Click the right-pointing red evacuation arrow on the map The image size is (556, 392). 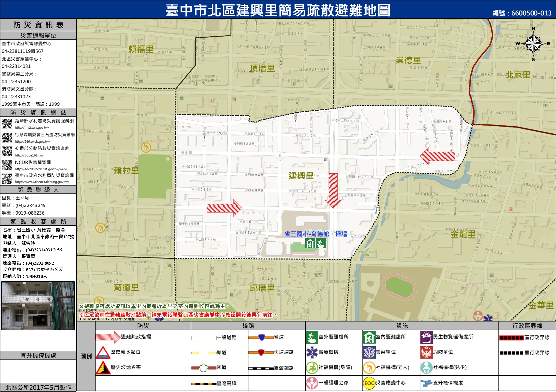coord(224,208)
